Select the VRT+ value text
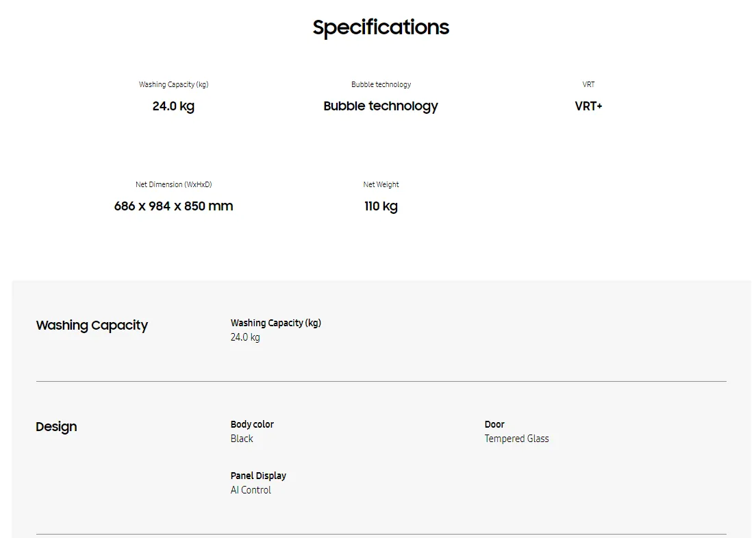 pos(588,106)
